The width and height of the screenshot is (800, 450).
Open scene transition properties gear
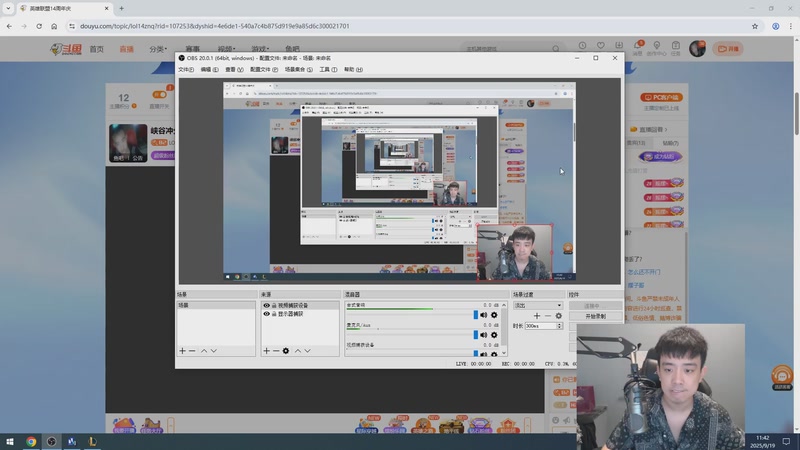pos(559,316)
